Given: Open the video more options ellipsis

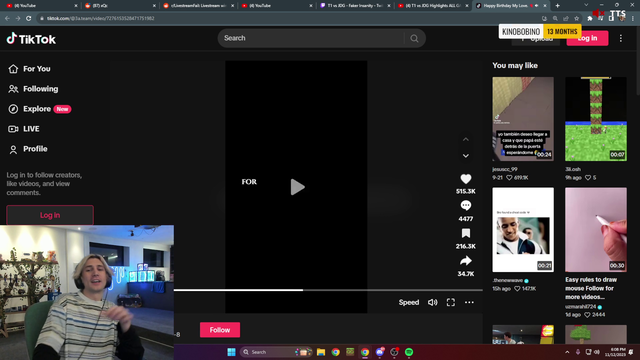Looking at the screenshot, I should 469,302.
